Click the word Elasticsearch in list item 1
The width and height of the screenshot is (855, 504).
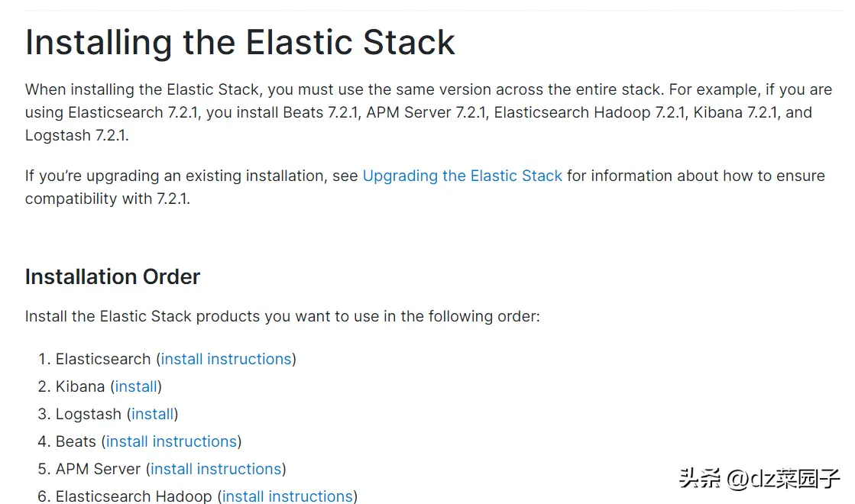tap(103, 359)
